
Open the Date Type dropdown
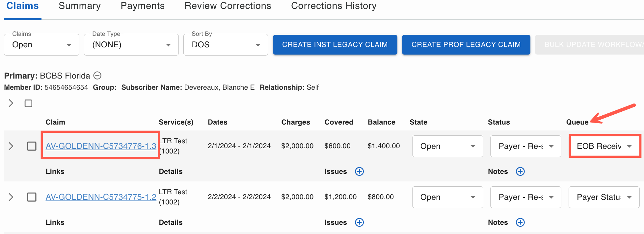pos(131,45)
